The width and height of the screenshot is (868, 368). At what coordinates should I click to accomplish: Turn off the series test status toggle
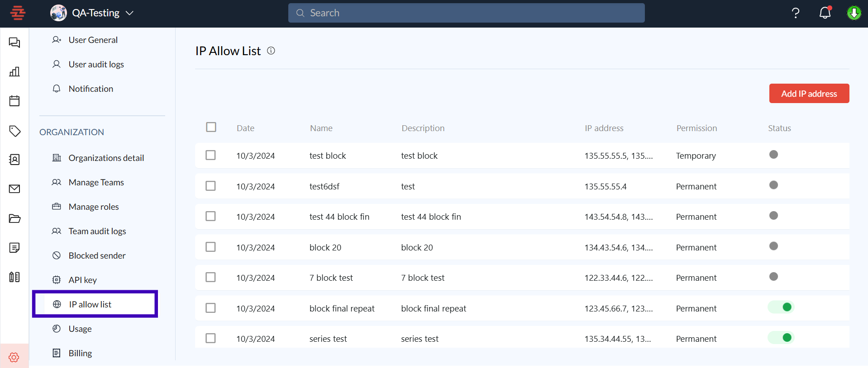[x=781, y=338]
